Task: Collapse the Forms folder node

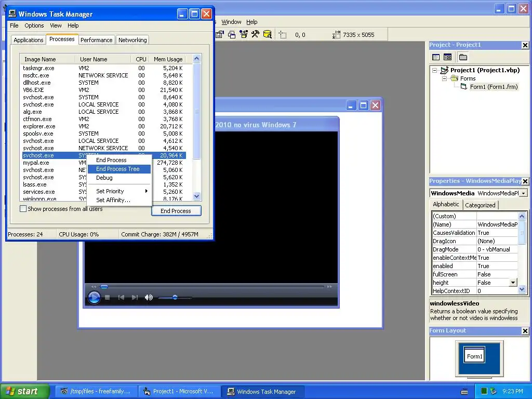Action: pyautogui.click(x=445, y=78)
